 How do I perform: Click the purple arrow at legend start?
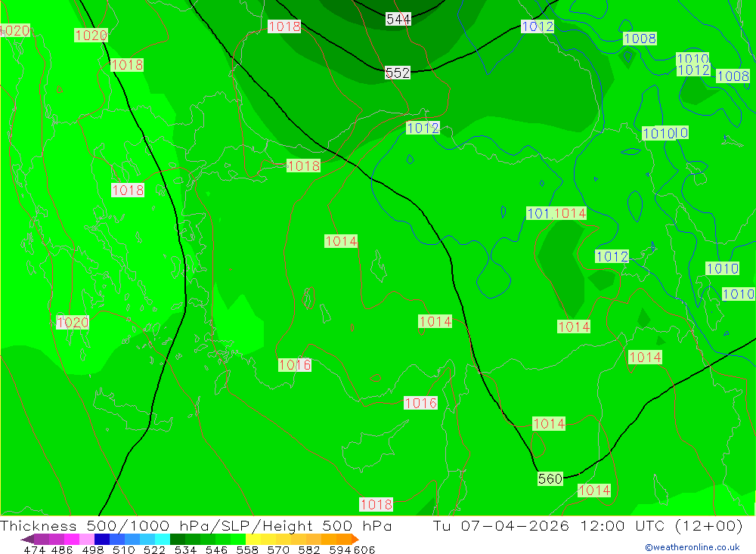click(27, 539)
